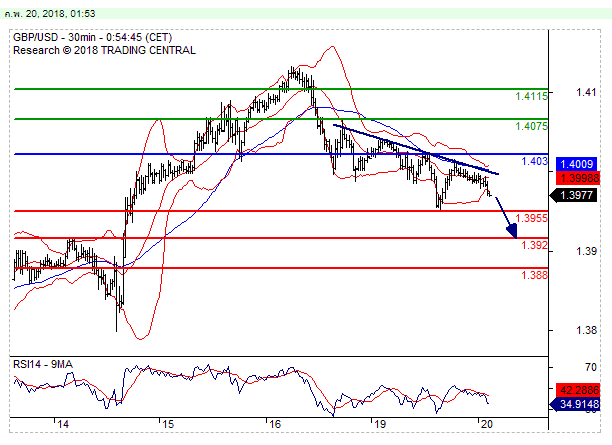Click the red 1.39988 price tag

(x=578, y=178)
